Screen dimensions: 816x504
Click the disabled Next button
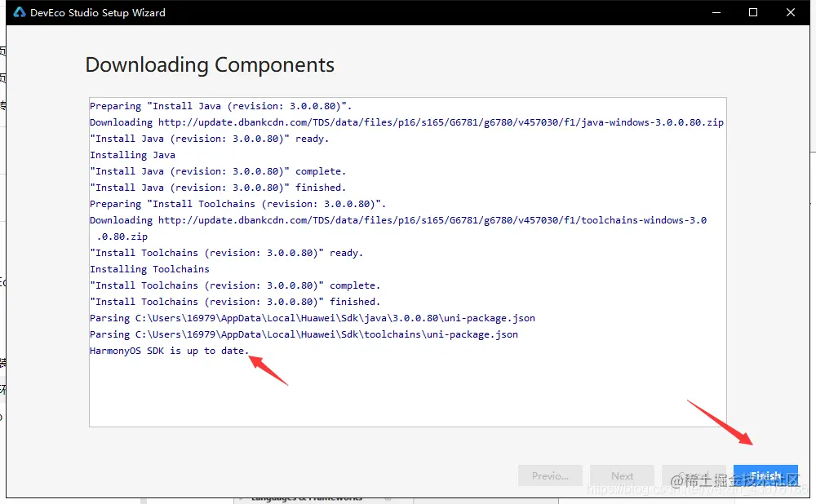(622, 475)
